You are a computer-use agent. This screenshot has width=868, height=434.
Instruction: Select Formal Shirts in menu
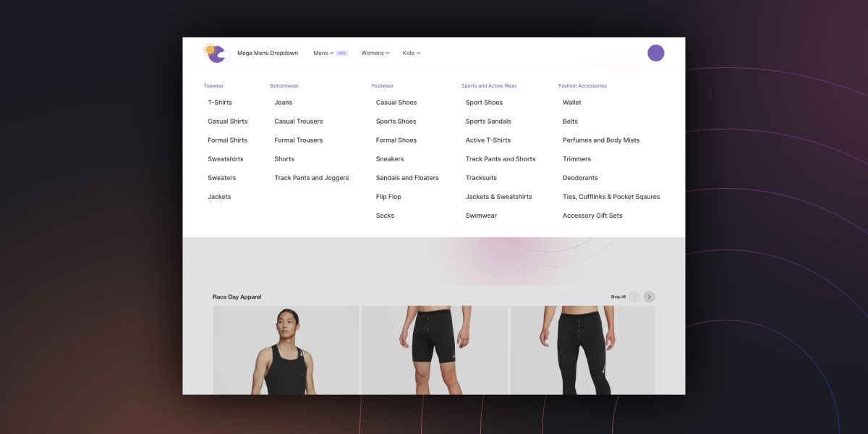pyautogui.click(x=228, y=140)
